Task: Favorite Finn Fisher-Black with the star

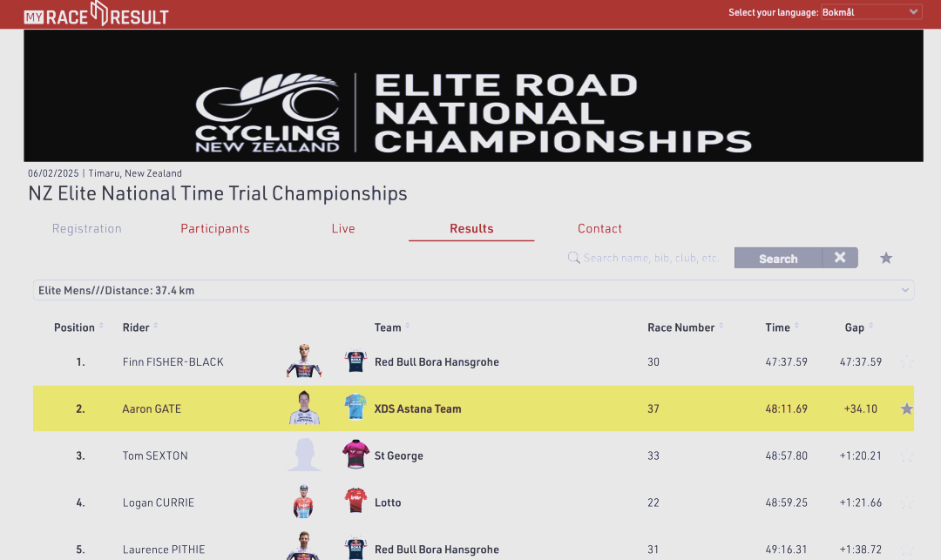Action: point(907,361)
